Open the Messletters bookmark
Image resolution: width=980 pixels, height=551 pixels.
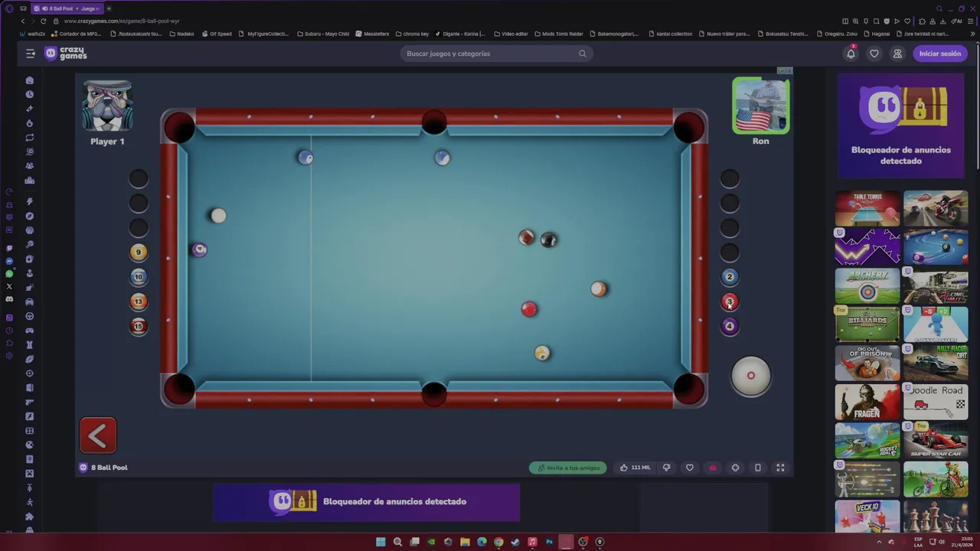(372, 34)
